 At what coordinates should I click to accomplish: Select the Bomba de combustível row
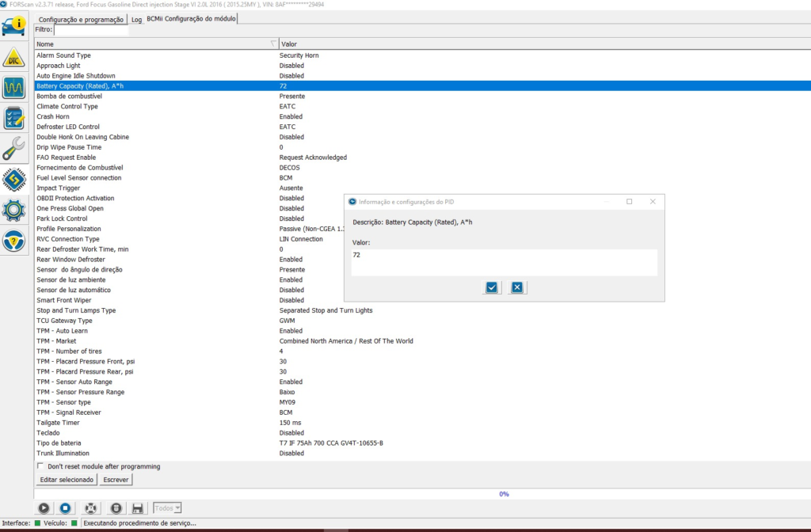click(423, 96)
